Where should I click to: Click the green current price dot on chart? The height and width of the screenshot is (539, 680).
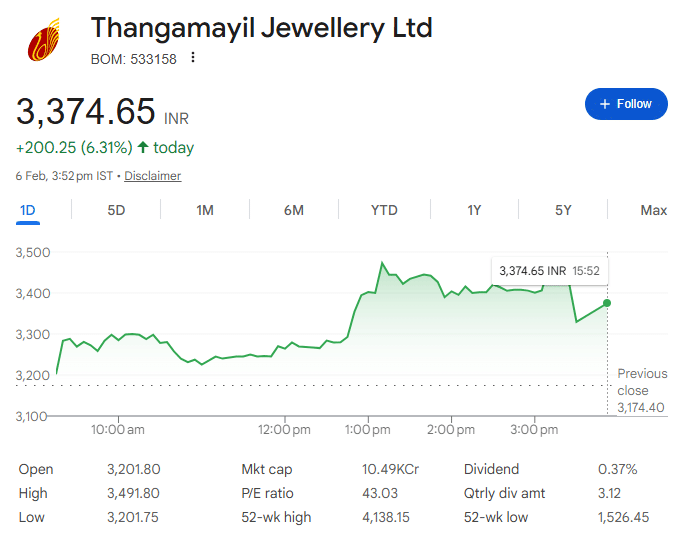[607, 303]
